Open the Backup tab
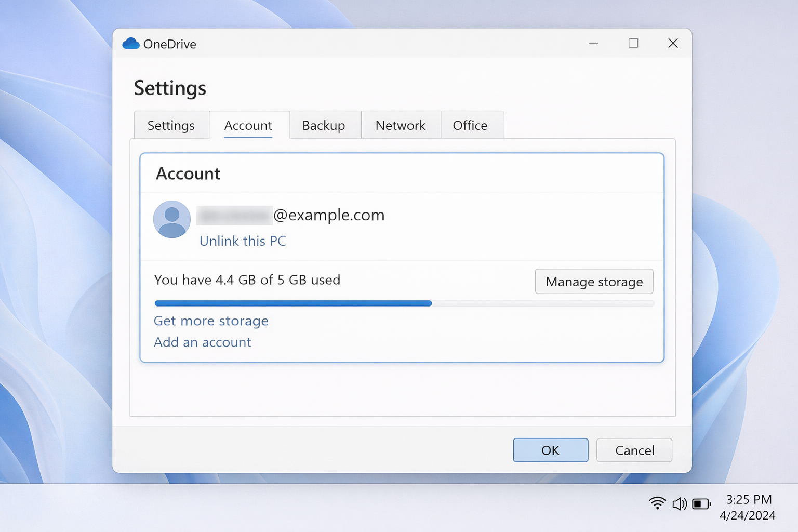 point(324,125)
